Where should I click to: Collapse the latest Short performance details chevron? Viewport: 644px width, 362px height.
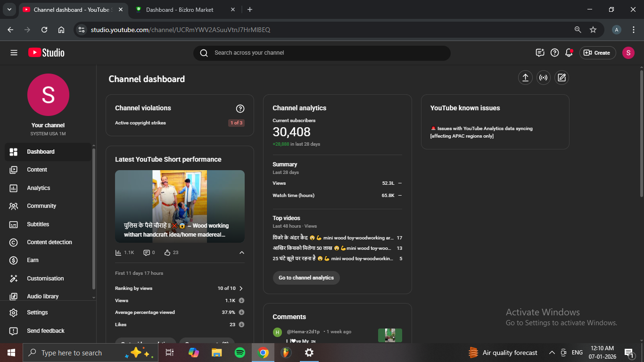point(242,253)
